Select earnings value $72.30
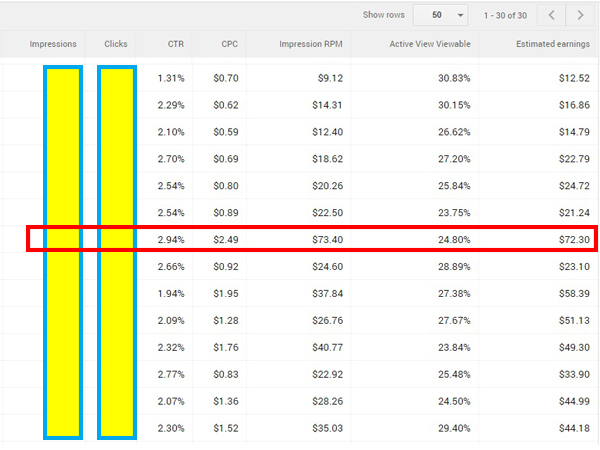This screenshot has width=600, height=450. 574,240
